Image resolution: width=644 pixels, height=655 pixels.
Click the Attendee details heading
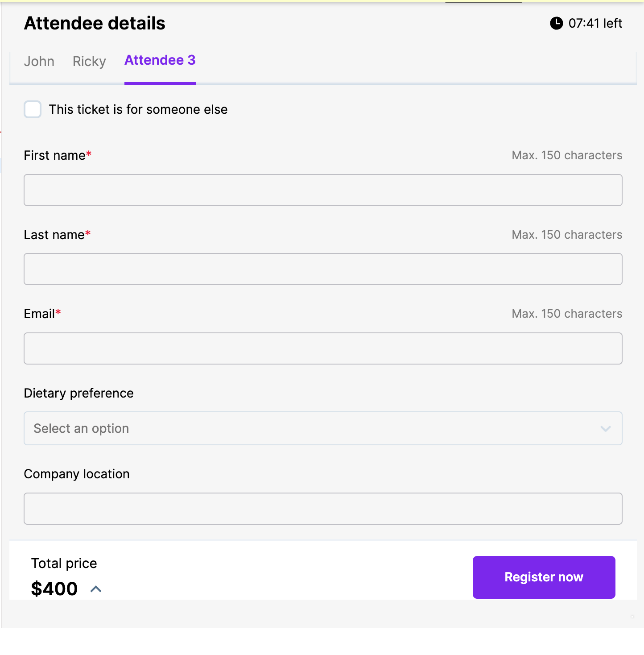coord(95,23)
